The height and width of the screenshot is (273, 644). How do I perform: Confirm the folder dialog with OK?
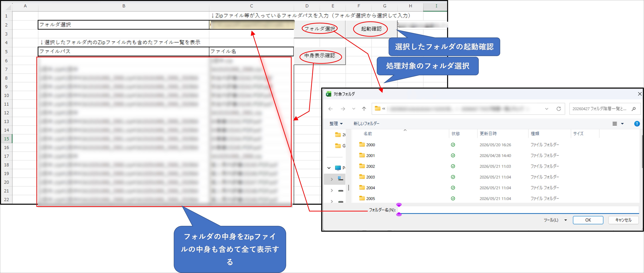click(588, 220)
